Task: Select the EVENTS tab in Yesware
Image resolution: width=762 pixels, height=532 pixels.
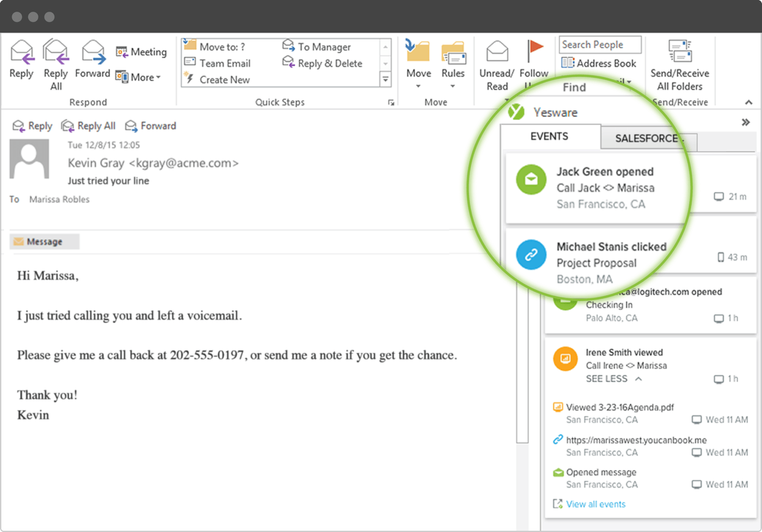Action: [x=549, y=136]
